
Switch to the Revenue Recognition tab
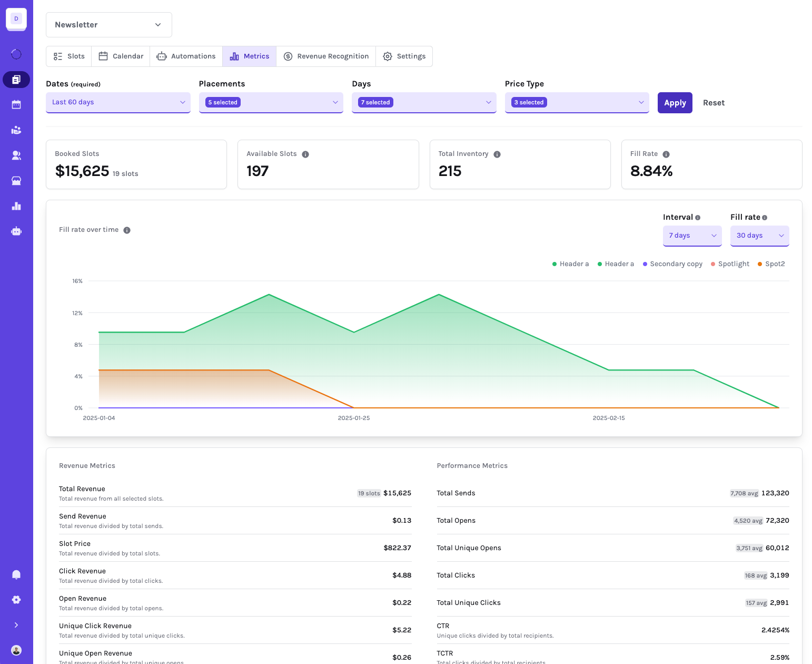point(326,56)
